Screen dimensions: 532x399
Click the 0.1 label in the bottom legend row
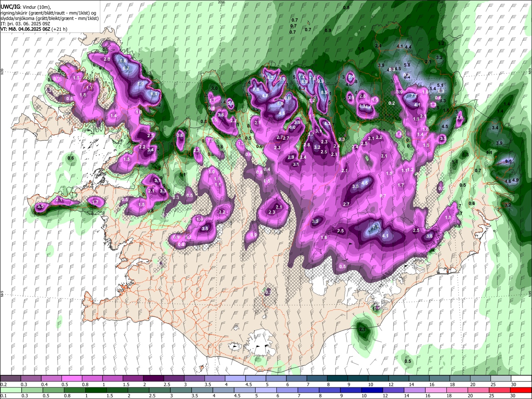4,396
